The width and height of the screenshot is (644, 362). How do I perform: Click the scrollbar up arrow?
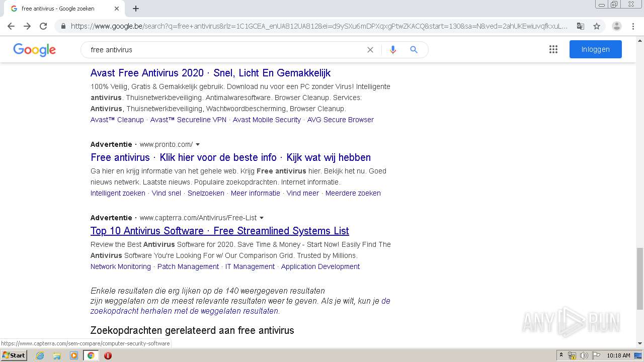(x=640, y=40)
